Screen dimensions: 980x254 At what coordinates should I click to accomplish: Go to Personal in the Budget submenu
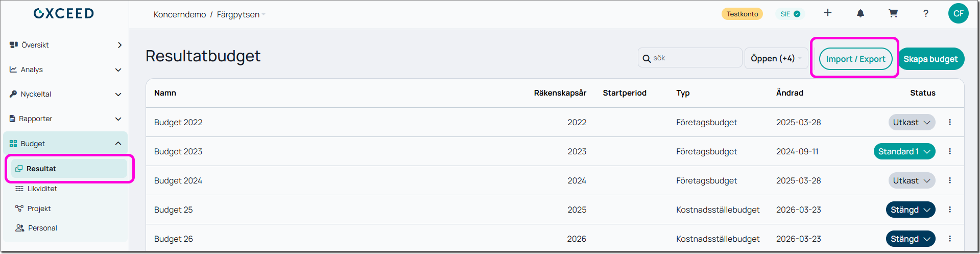(x=42, y=228)
